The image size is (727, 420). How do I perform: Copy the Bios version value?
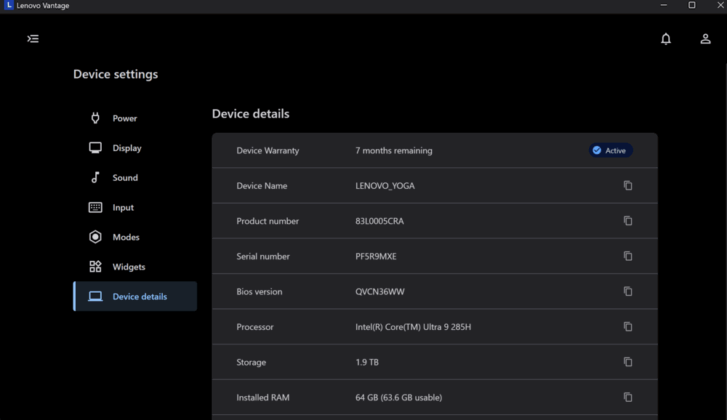point(628,291)
